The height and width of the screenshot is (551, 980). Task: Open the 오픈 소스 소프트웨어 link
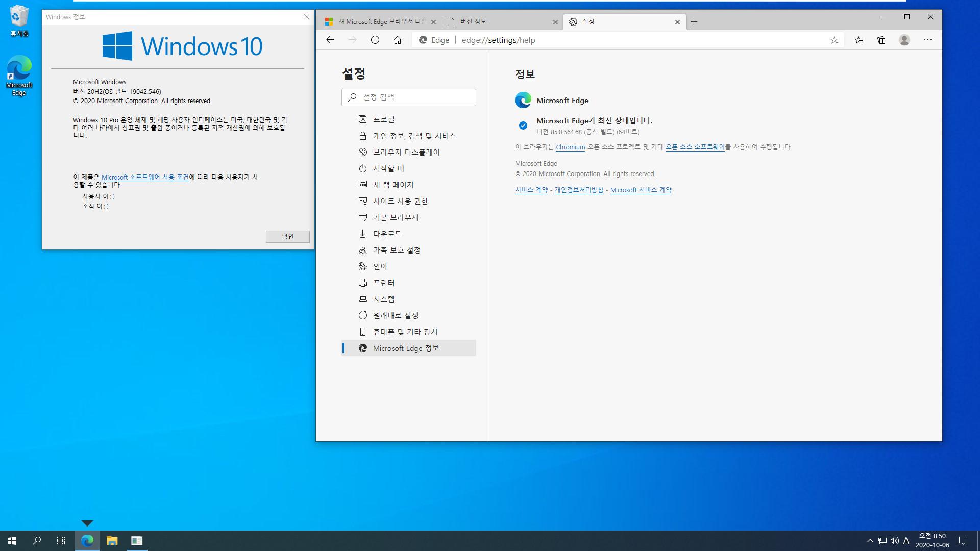tap(695, 147)
